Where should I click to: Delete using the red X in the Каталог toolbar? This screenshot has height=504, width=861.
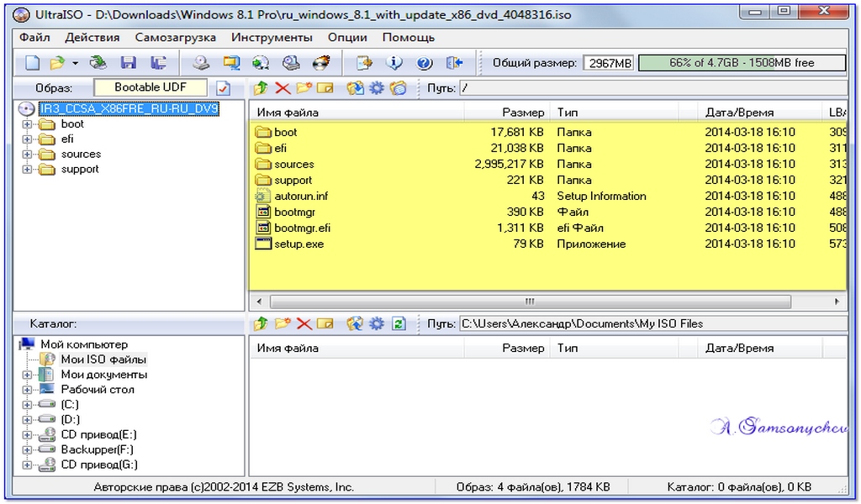point(304,323)
